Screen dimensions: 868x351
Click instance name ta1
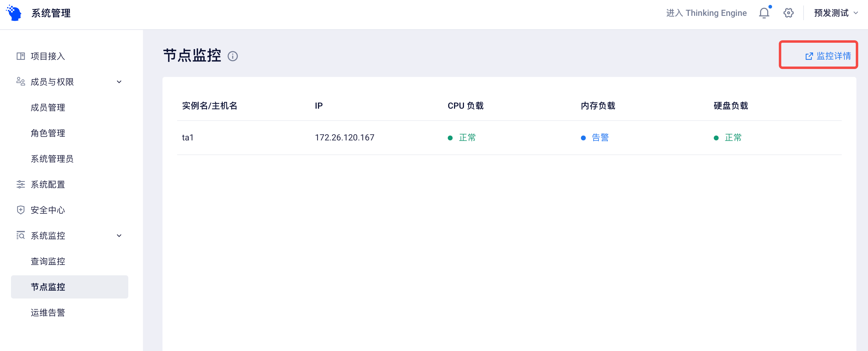click(x=188, y=137)
